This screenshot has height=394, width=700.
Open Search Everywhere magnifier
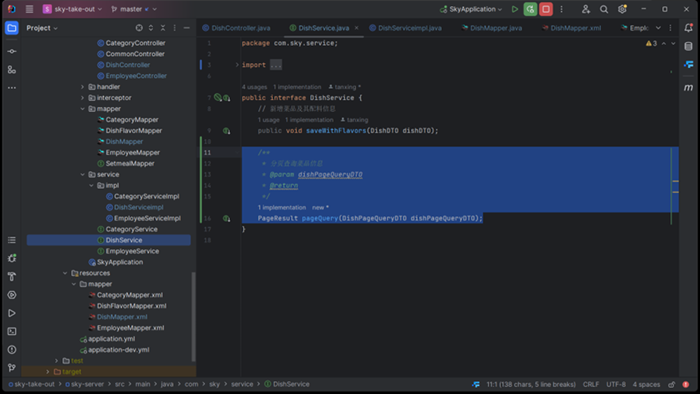[x=604, y=9]
